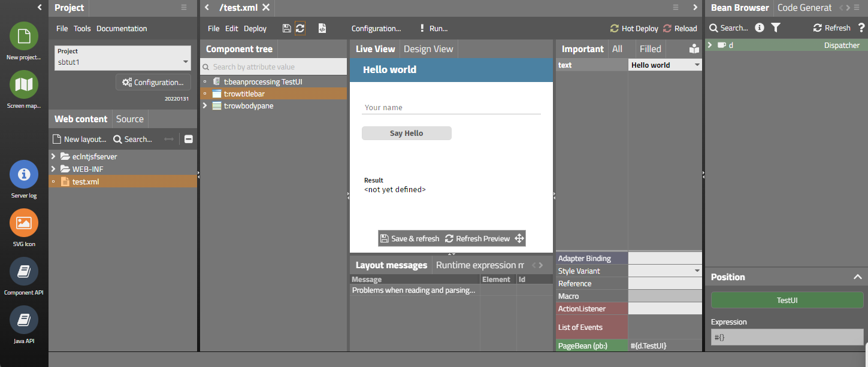Click the filter funnel icon in Bean Browser
868x367 pixels.
776,28
